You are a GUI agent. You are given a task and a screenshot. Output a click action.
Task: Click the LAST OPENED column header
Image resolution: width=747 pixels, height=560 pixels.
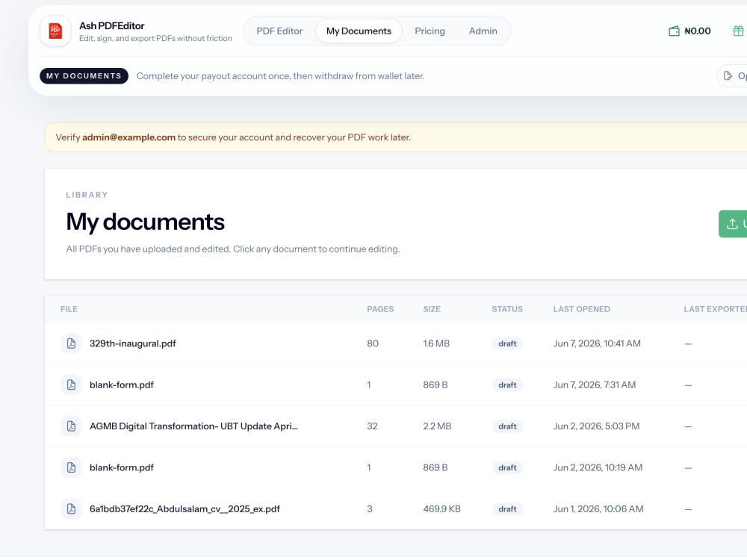coord(581,309)
